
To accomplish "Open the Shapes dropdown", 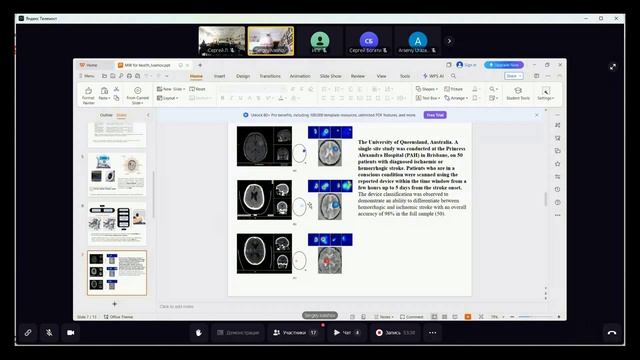I will 427,89.
